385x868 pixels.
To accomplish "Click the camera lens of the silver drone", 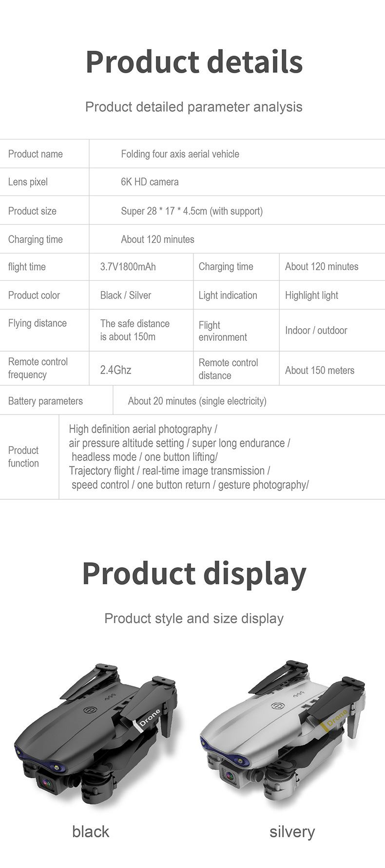I will tap(229, 775).
